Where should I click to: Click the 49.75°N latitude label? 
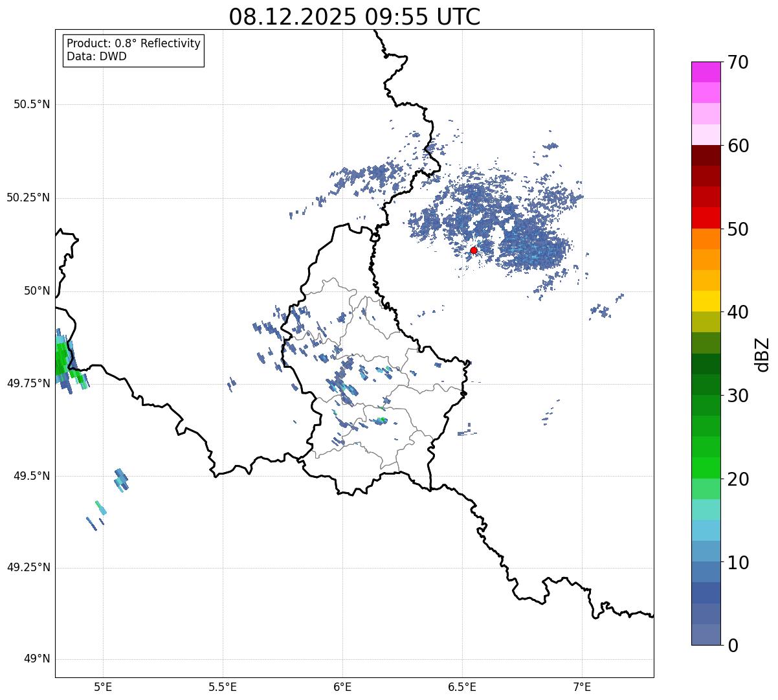(x=28, y=383)
